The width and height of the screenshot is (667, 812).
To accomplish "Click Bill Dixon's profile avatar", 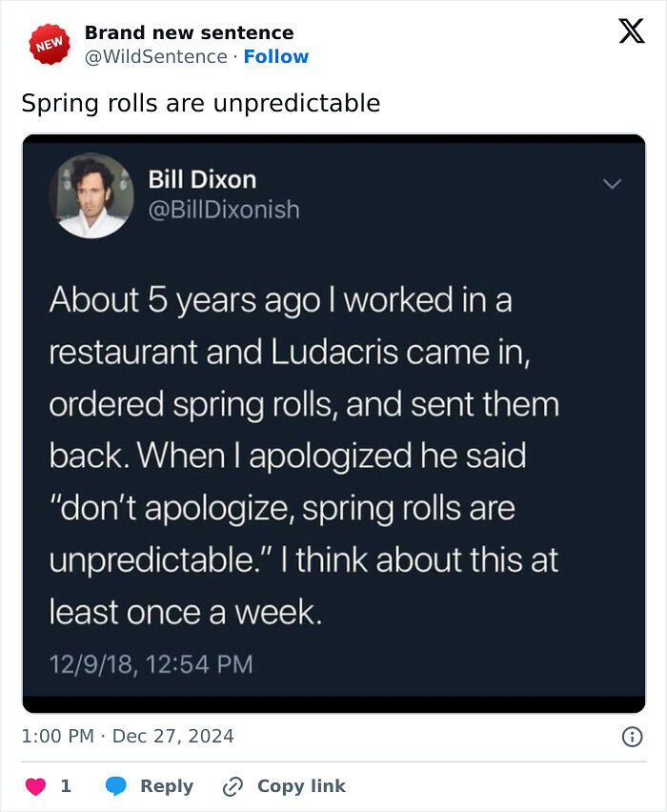I will tap(92, 200).
